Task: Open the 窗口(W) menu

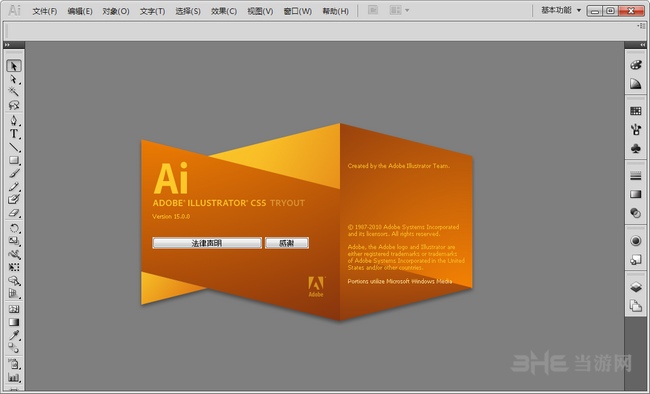Action: pyautogui.click(x=298, y=11)
